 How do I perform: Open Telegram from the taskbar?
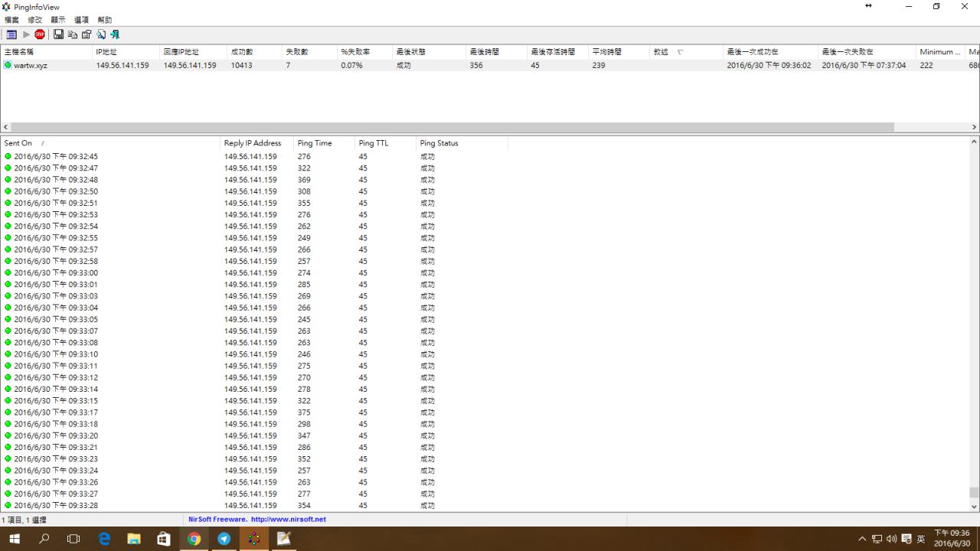click(x=224, y=539)
